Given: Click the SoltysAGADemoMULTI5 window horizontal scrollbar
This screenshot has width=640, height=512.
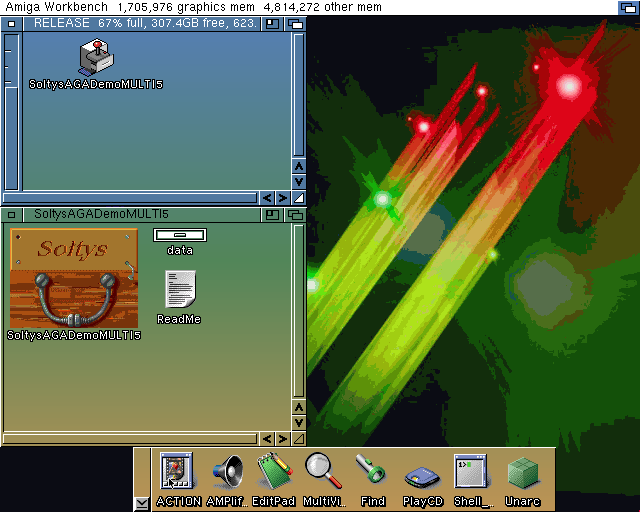Looking at the screenshot, I should [x=130, y=439].
